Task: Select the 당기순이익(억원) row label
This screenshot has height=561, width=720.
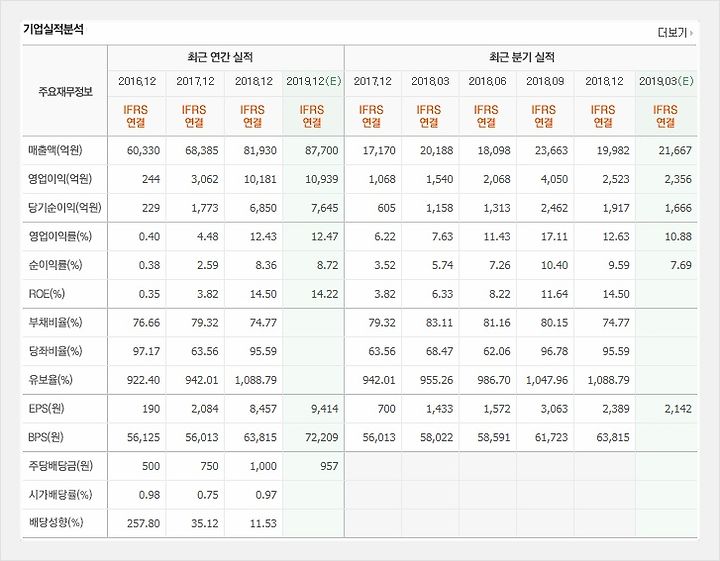Action: pos(65,208)
